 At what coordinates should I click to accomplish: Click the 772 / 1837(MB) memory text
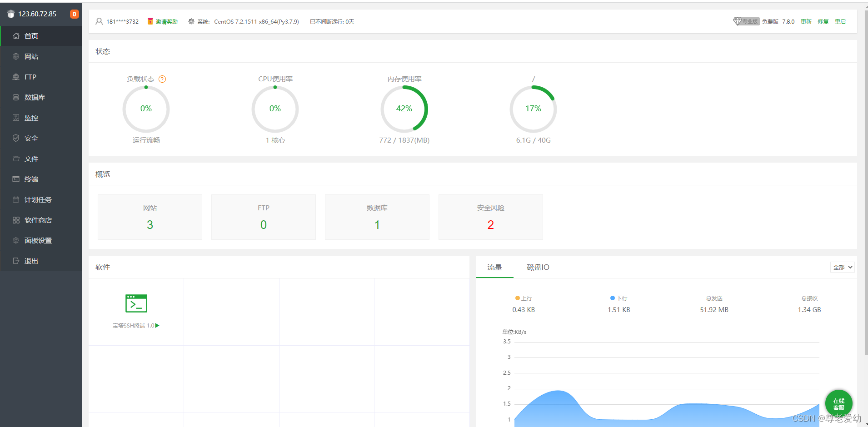pos(404,140)
